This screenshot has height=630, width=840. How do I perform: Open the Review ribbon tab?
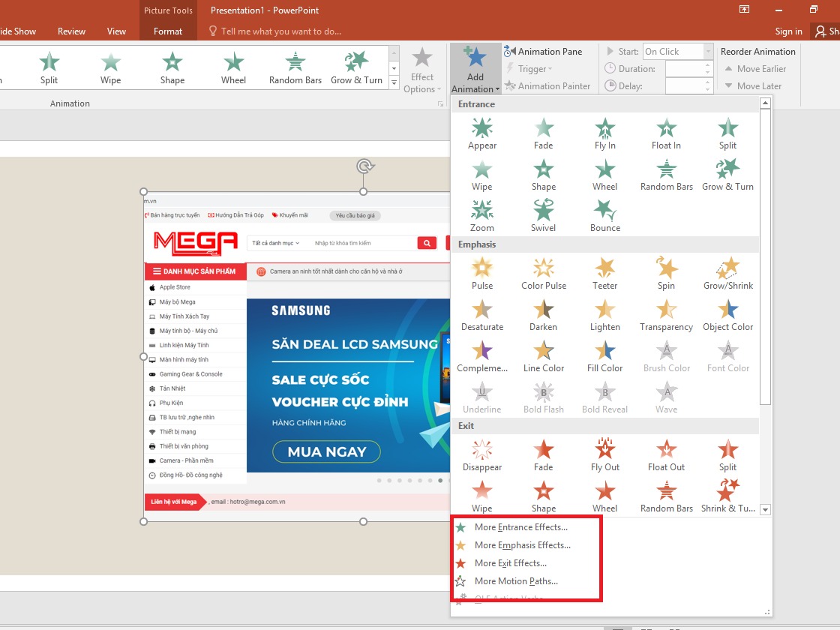click(72, 31)
